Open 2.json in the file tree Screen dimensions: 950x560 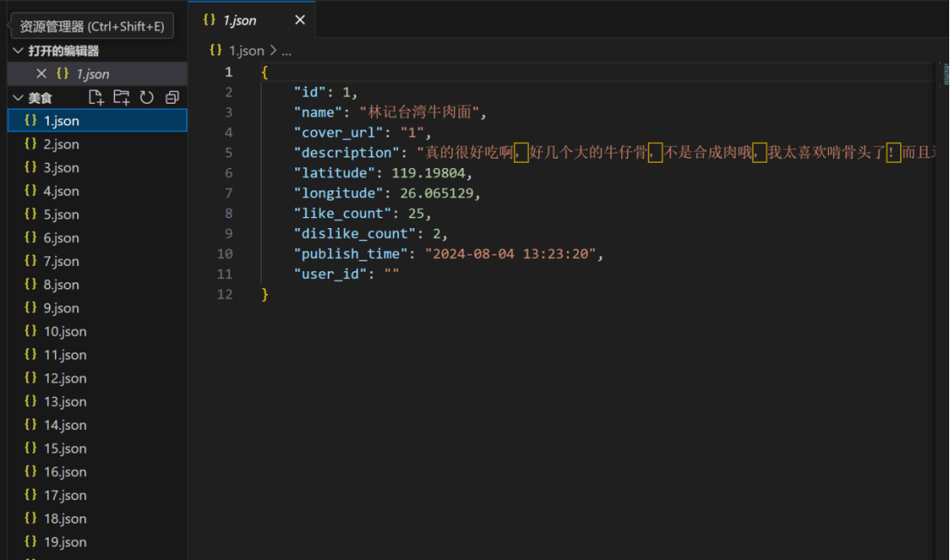click(61, 144)
